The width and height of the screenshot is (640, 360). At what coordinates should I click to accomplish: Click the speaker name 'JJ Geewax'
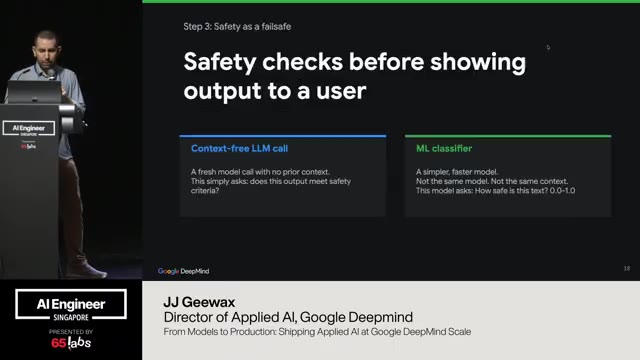199,302
